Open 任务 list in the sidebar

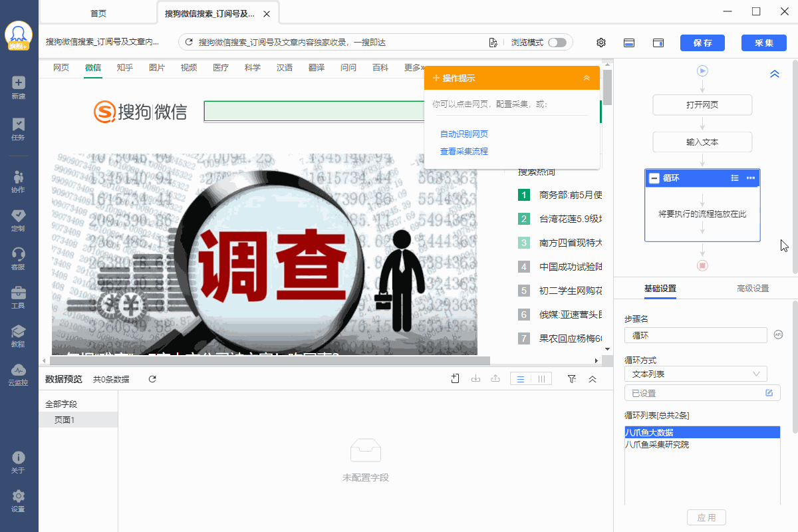pos(19,128)
